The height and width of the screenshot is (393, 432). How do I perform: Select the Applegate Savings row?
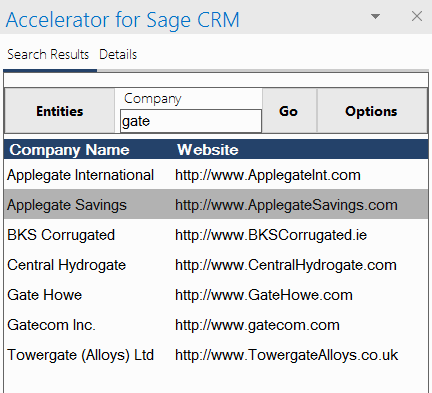(x=216, y=204)
